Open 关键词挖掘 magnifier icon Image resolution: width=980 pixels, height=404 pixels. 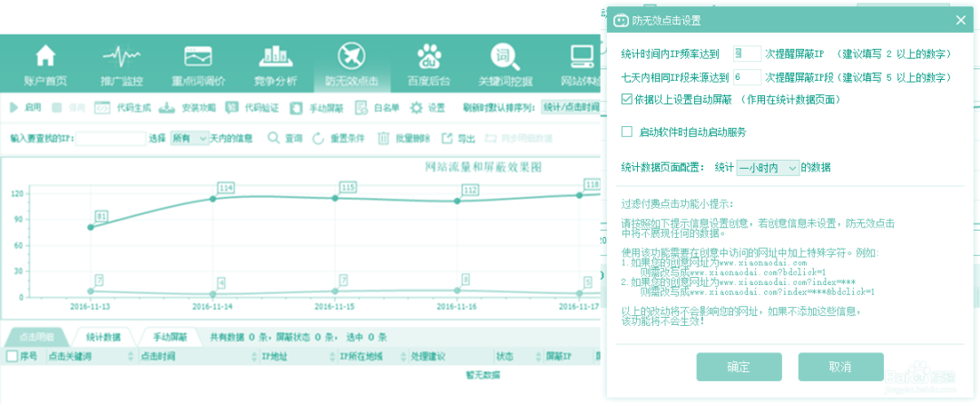pos(505,56)
